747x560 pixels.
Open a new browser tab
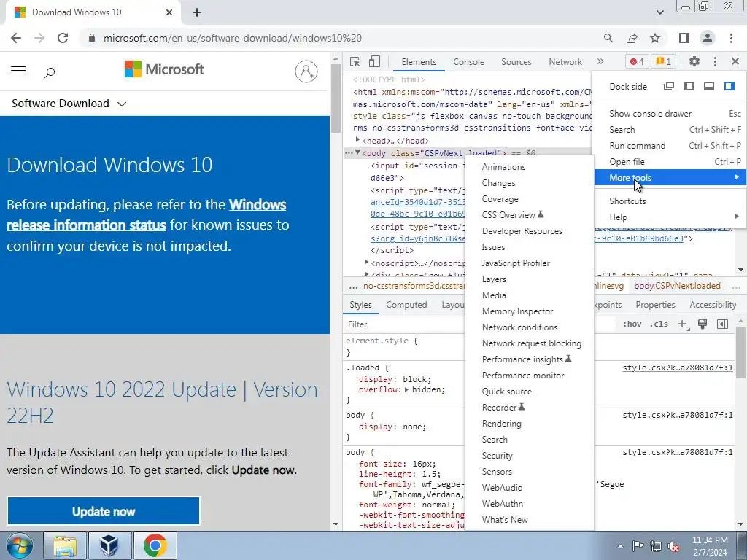click(197, 12)
